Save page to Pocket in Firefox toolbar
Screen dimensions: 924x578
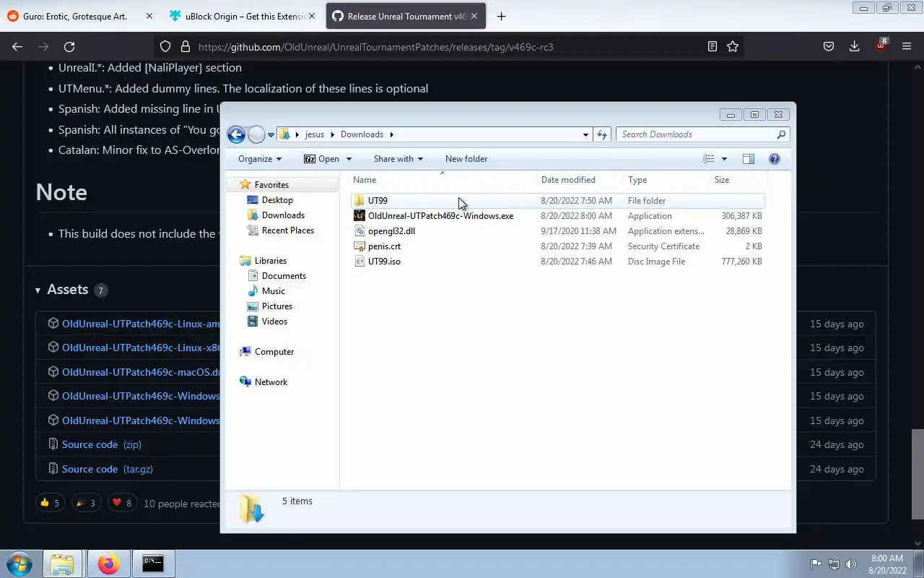point(829,47)
